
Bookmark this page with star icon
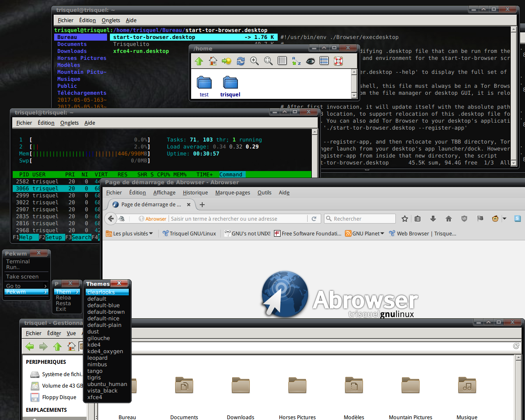[x=405, y=219]
